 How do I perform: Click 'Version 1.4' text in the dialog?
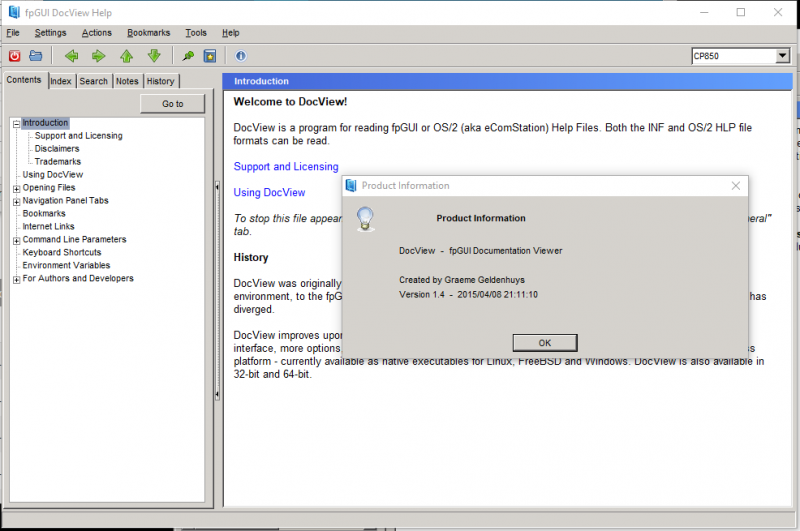pos(422,294)
